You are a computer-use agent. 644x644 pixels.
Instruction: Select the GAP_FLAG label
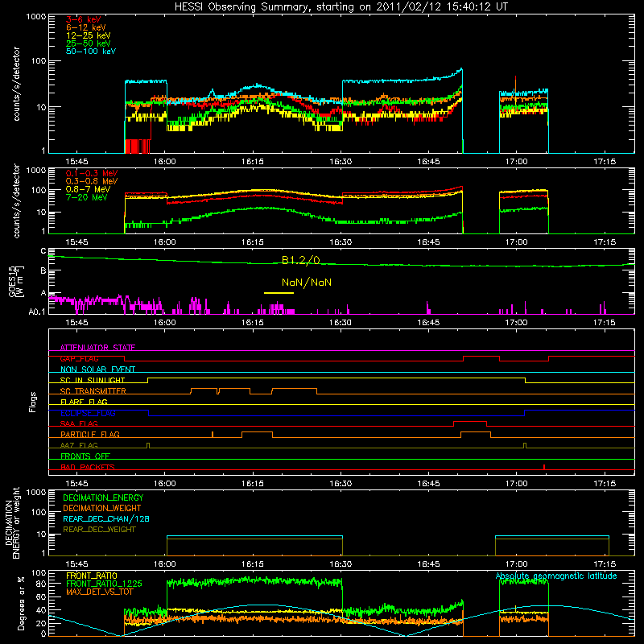point(79,358)
